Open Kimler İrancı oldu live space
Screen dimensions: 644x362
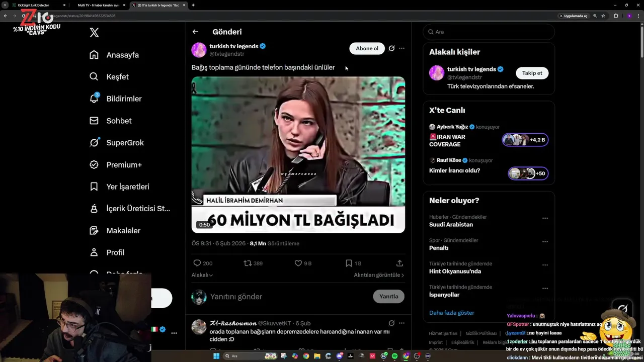pyautogui.click(x=489, y=170)
